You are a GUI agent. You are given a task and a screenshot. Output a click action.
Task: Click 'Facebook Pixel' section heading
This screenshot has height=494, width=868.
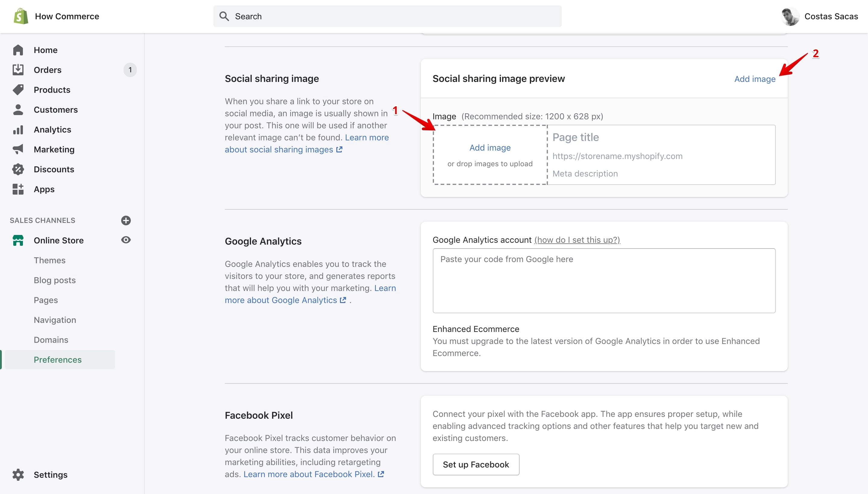[x=259, y=415]
